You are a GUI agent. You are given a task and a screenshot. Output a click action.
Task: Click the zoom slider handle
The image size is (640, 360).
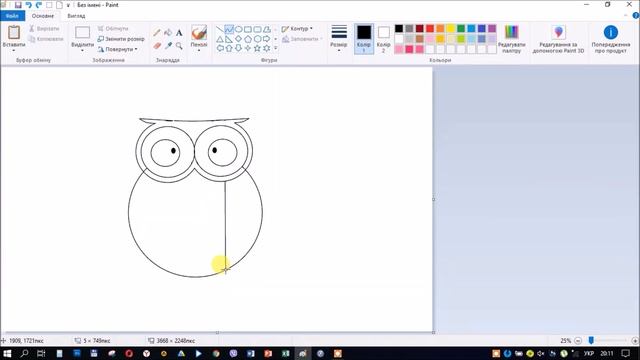point(591,340)
